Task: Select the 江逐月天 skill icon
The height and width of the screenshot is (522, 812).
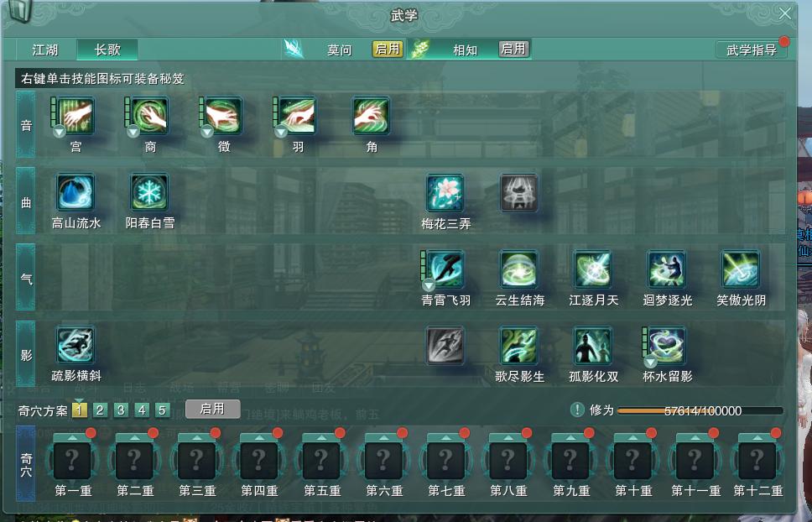Action: tap(593, 269)
